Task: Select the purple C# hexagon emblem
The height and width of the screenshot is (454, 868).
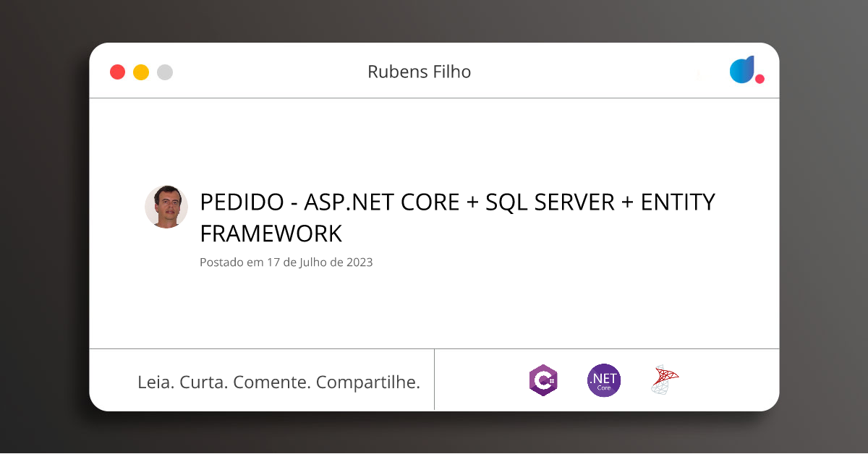Action: coord(543,380)
